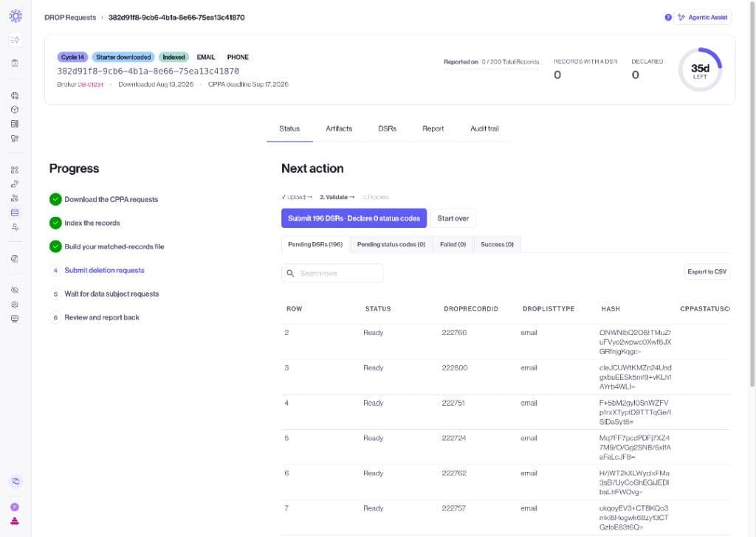Open the globe icon in the sidebar

click(x=15, y=95)
